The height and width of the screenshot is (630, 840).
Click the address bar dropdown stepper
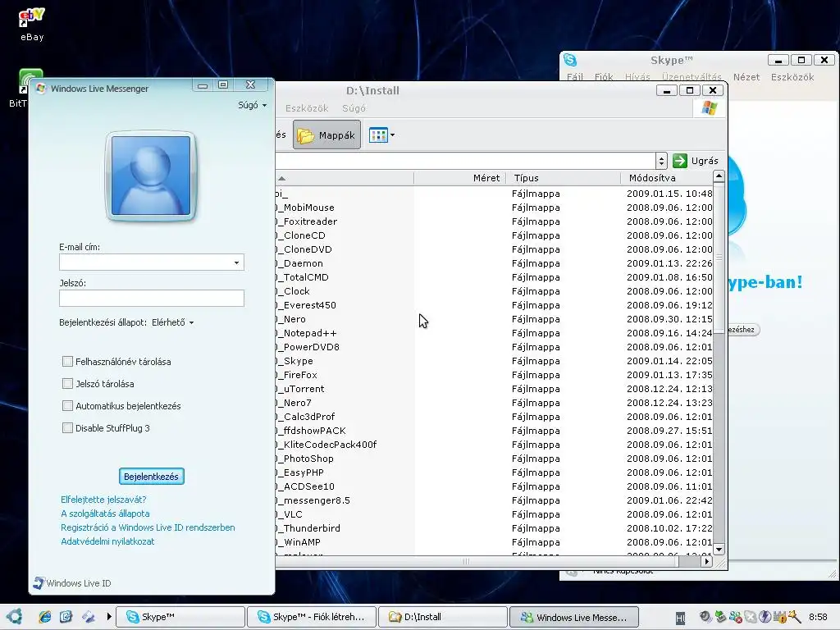[x=662, y=160]
